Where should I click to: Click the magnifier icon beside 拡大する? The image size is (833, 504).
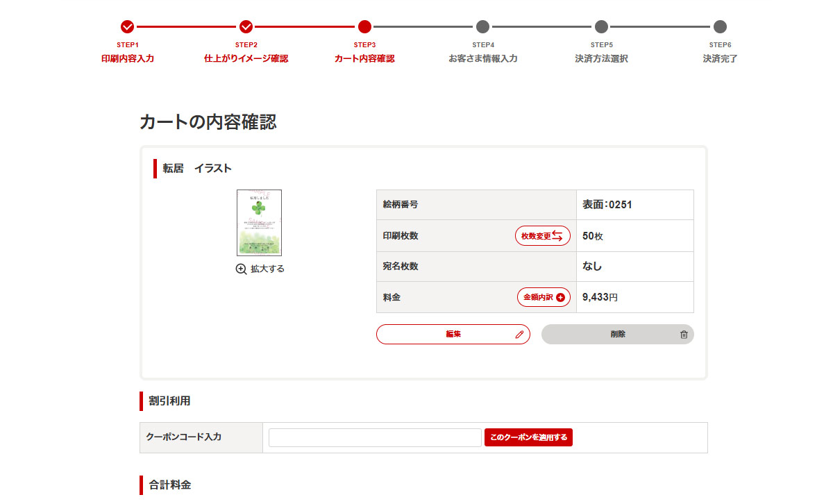241,269
